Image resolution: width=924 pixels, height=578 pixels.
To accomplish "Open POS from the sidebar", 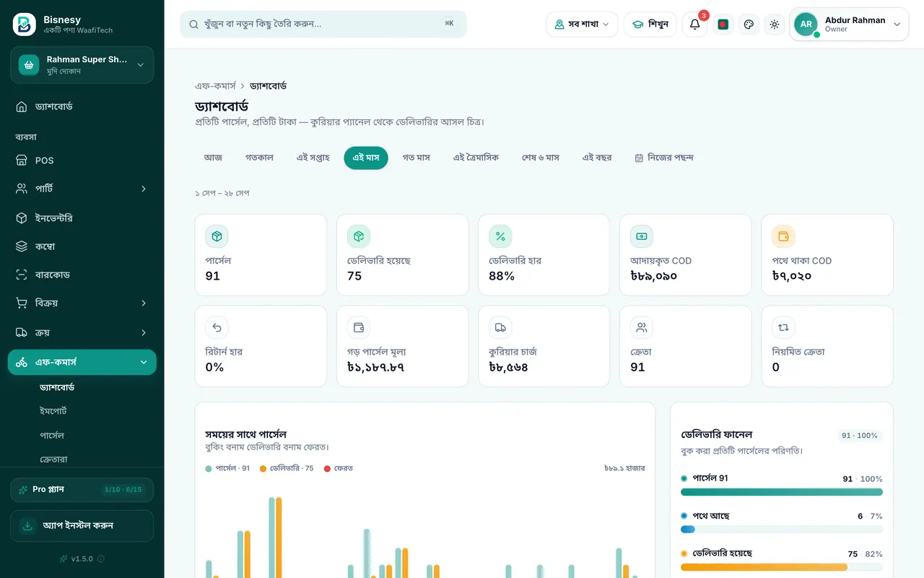I will 82,160.
